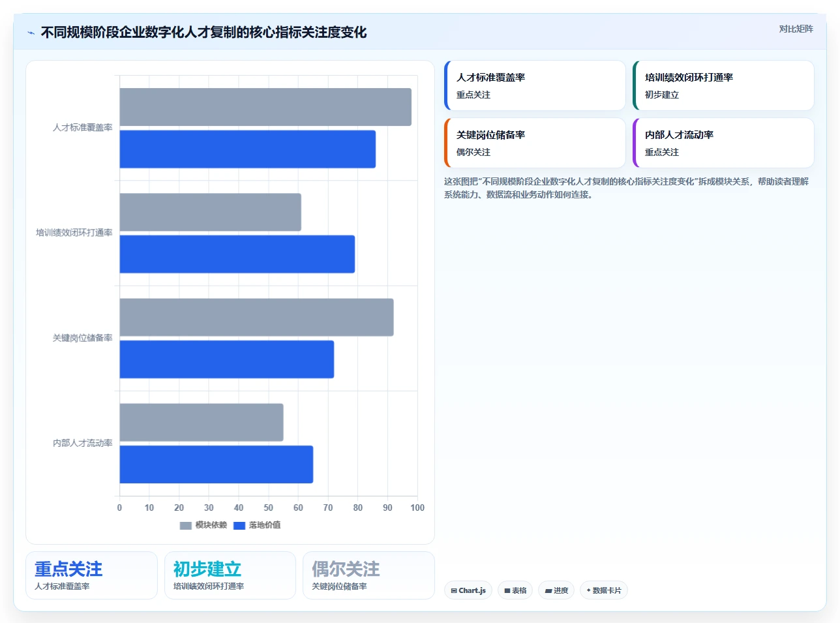Click the x-axis value 0
Image resolution: width=840 pixels, height=623 pixels.
pos(119,508)
